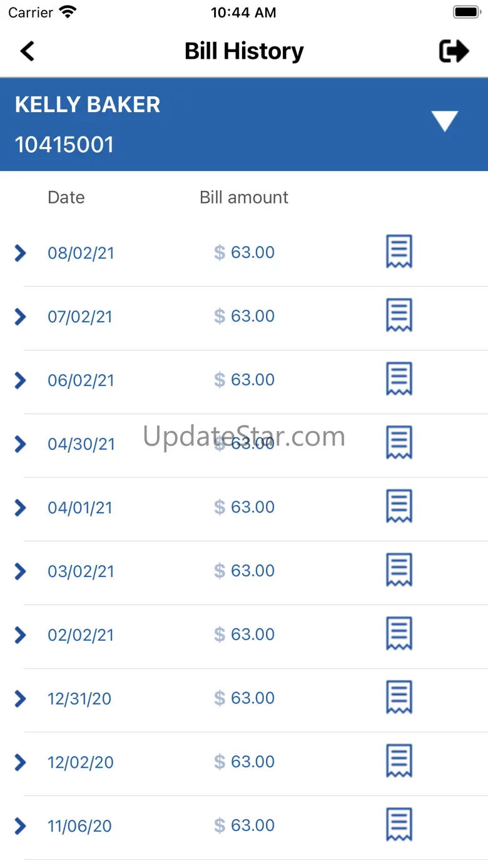Expand the 04/01/21 bill row chevron
Viewport: 488px width, 868px height.
click(20, 508)
